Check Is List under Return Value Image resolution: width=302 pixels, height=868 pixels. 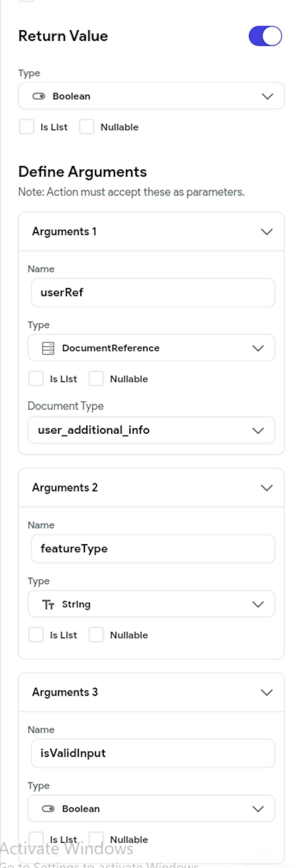point(27,127)
